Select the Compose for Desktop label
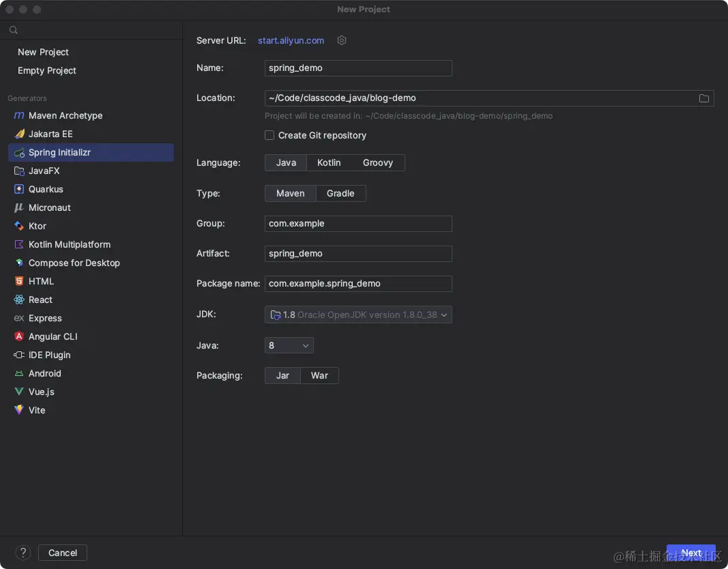The width and height of the screenshot is (728, 569). tap(74, 263)
